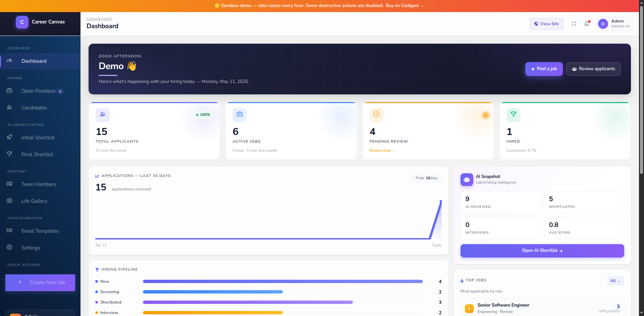
Task: Click the Buy on Codigeni banner link
Action: click(x=405, y=6)
